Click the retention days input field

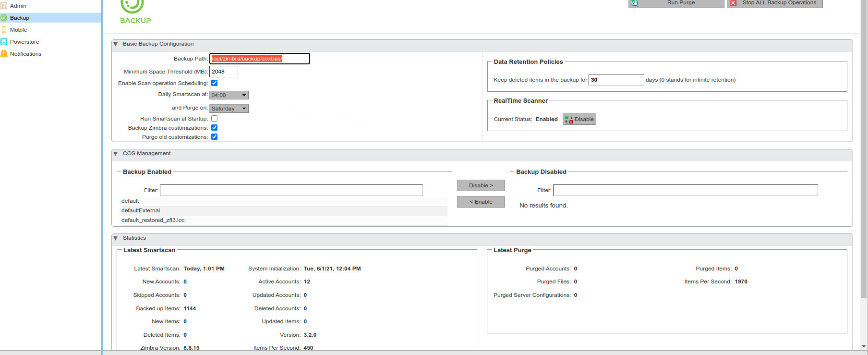click(x=616, y=80)
